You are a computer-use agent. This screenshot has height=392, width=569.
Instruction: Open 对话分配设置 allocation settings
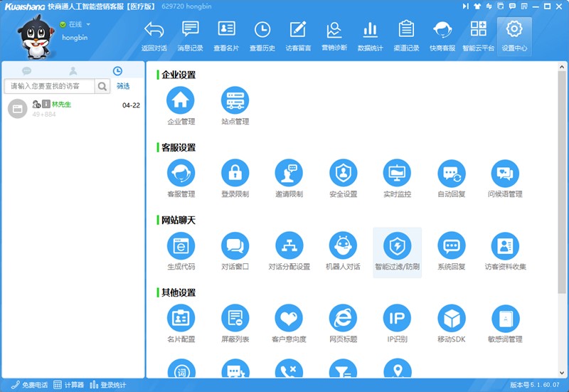pos(289,246)
